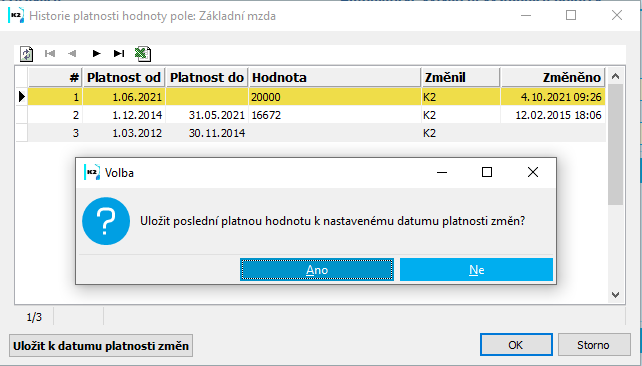
Task: Confirm with the Ano button
Action: [317, 269]
